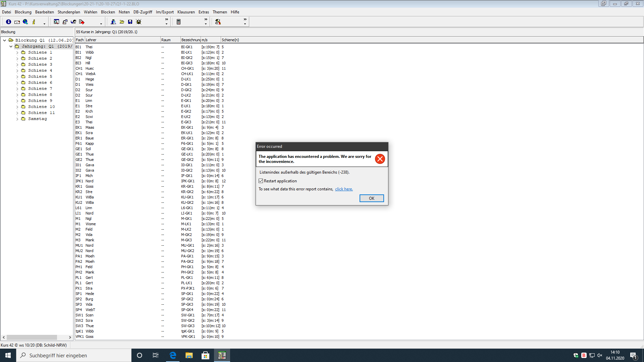Click the open folder toolbar icon
This screenshot has width=644, height=362.
click(x=122, y=22)
